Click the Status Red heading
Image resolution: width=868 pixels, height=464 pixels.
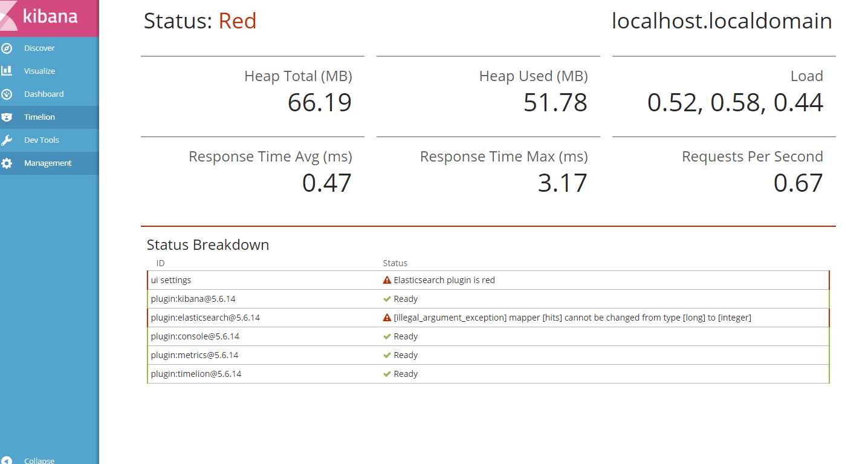click(200, 21)
